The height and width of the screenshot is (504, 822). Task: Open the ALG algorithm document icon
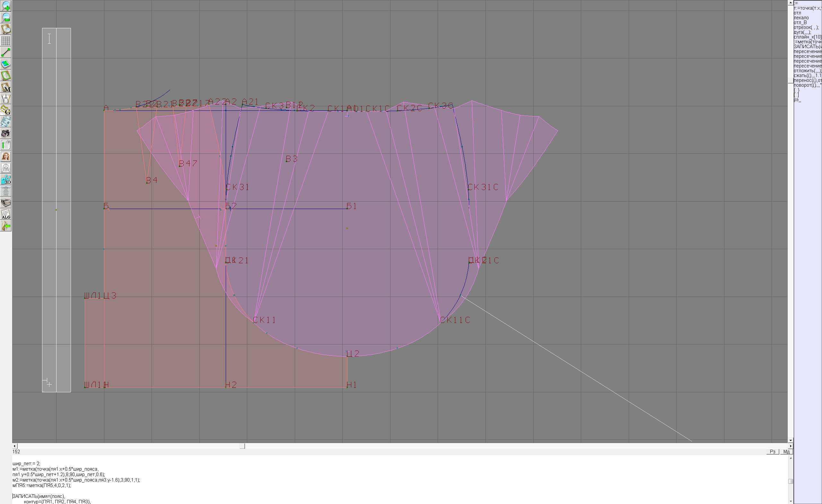[x=6, y=214]
